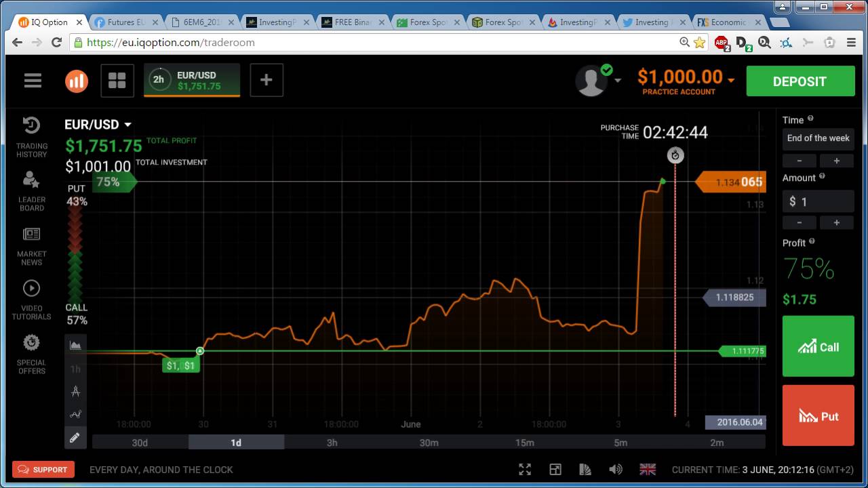Click the green DEPOSIT button
The height and width of the screenshot is (488, 868).
point(800,81)
